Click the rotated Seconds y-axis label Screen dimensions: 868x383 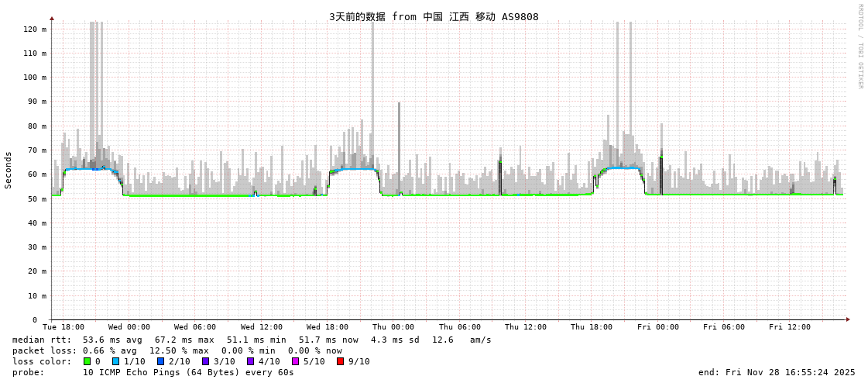9,170
